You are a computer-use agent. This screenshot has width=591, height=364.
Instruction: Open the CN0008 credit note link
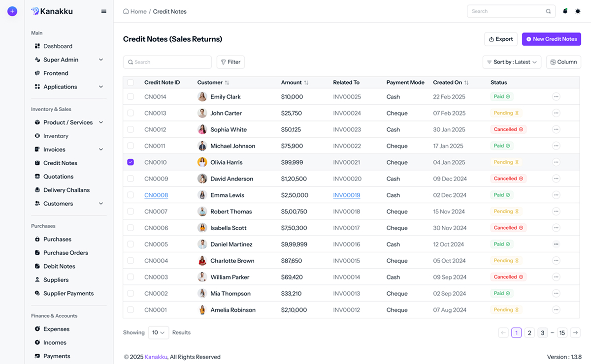pyautogui.click(x=156, y=195)
